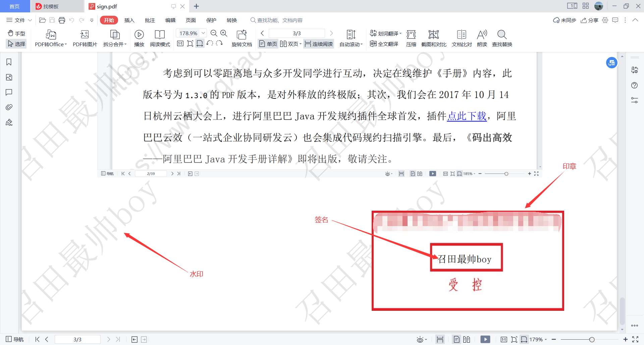Viewport: 644px width, 345px height.
Task: Click the minus zoom out in status bar
Action: pyautogui.click(x=554, y=339)
